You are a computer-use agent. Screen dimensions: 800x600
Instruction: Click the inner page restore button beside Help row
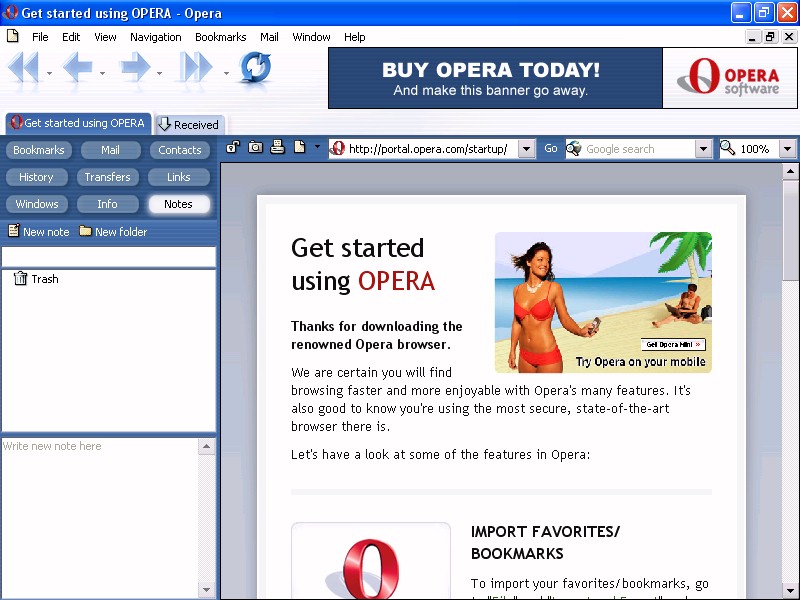(770, 37)
